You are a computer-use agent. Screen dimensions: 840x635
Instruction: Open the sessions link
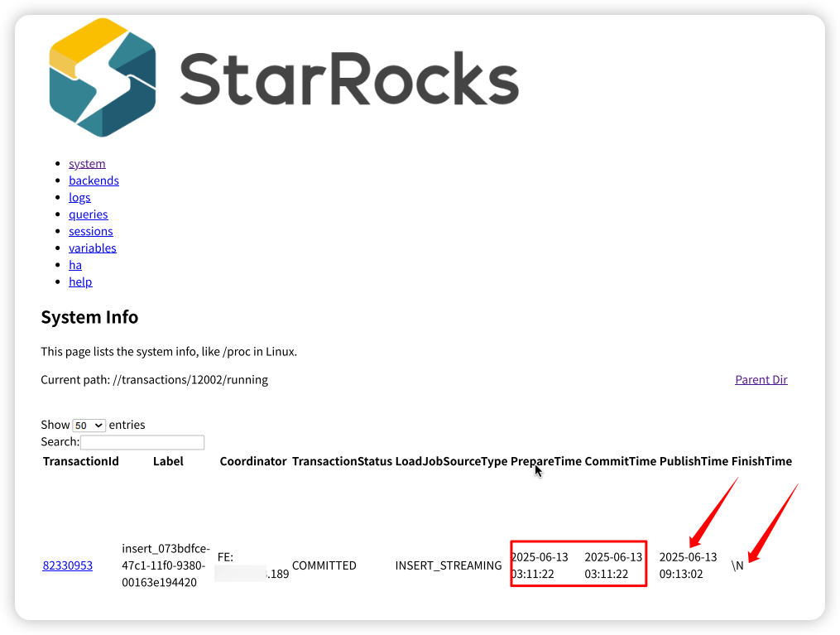[90, 231]
